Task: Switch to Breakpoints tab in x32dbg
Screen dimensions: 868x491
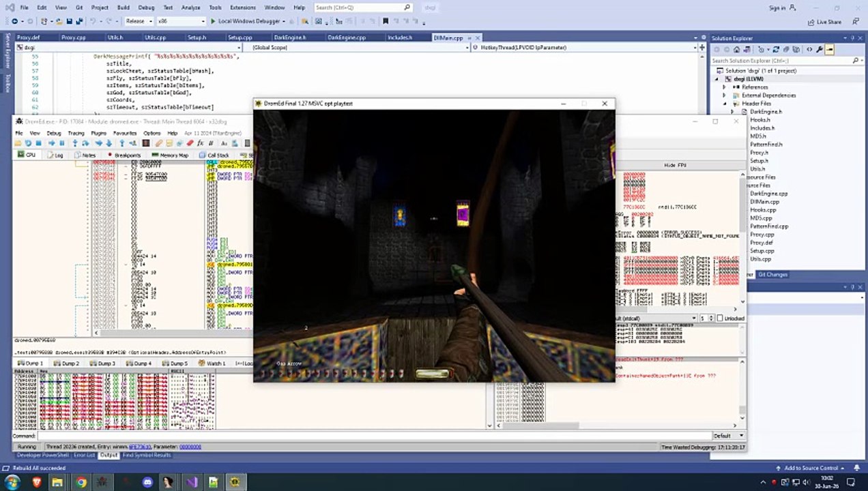Action: (124, 155)
